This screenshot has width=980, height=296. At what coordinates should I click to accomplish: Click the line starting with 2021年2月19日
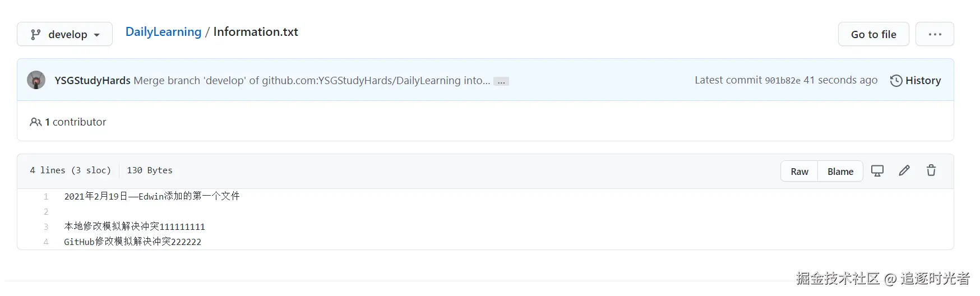(152, 196)
